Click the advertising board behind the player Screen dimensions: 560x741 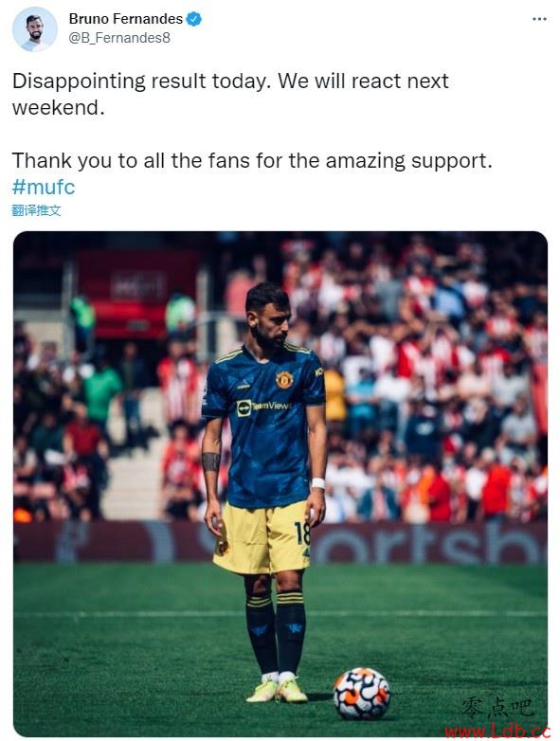click(280, 543)
